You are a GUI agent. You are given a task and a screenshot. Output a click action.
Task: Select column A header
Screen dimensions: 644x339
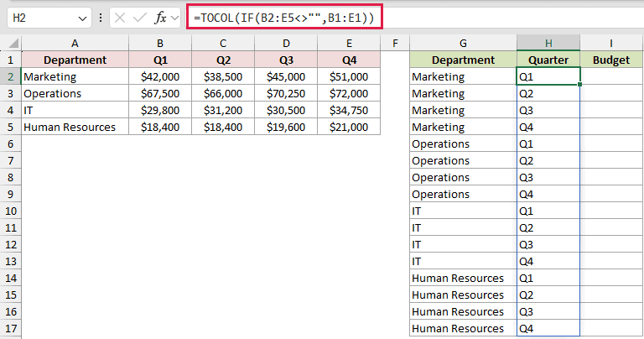pos(75,43)
